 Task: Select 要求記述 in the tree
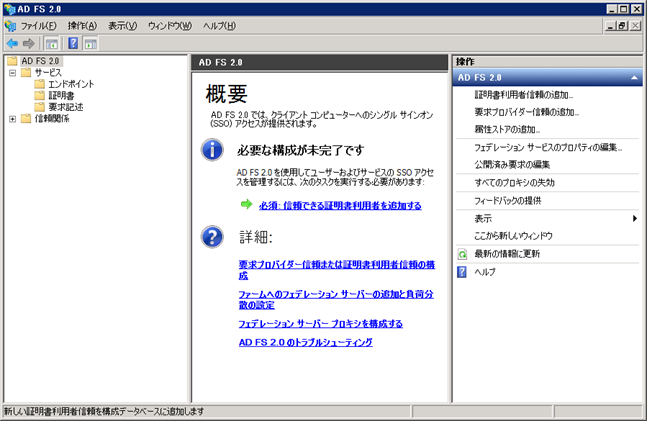(x=66, y=107)
